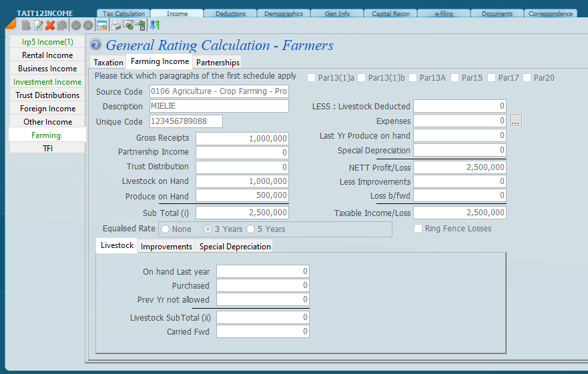The height and width of the screenshot is (374, 588).
Task: Open the Improvements sub-tab
Action: coord(166,247)
